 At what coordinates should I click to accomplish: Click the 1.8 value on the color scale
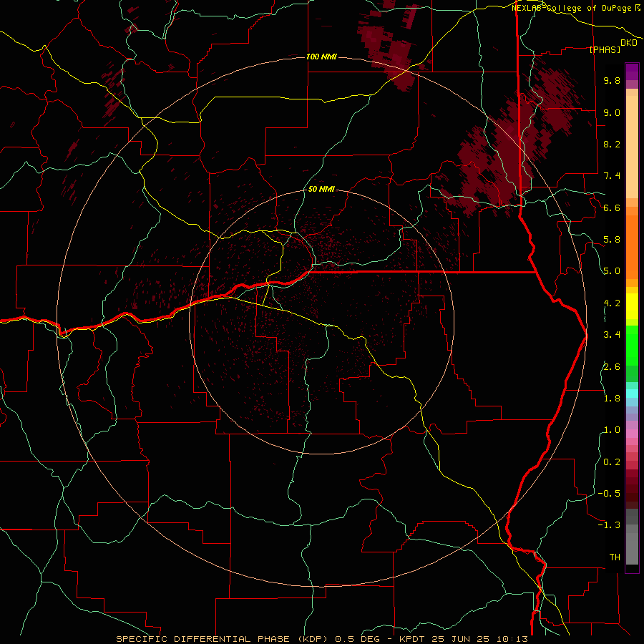coord(612,399)
